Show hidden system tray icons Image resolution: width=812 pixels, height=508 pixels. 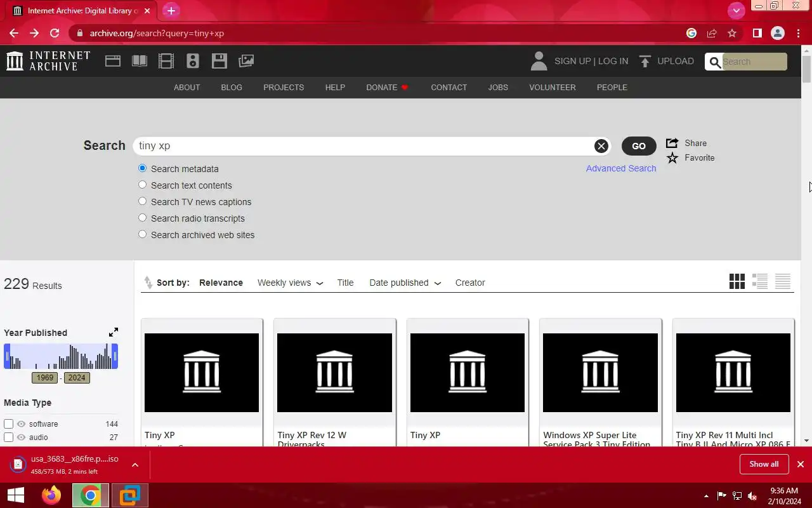pyautogui.click(x=706, y=496)
